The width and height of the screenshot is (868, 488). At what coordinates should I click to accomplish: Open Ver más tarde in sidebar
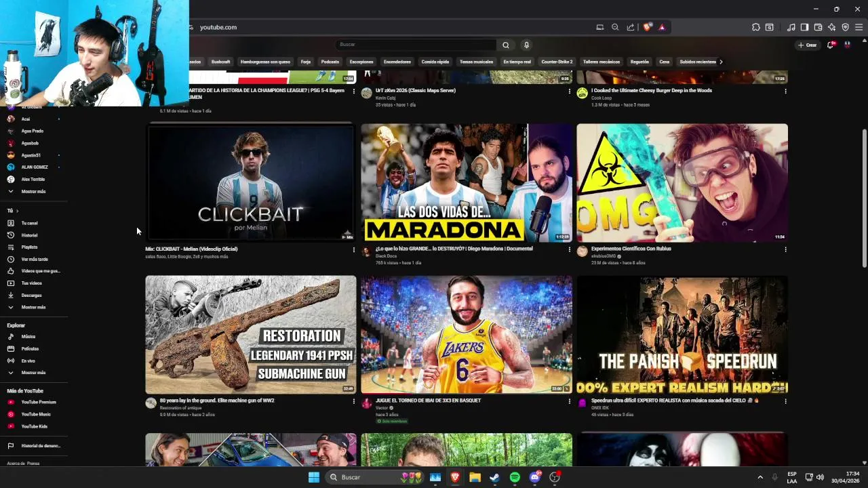(34, 259)
